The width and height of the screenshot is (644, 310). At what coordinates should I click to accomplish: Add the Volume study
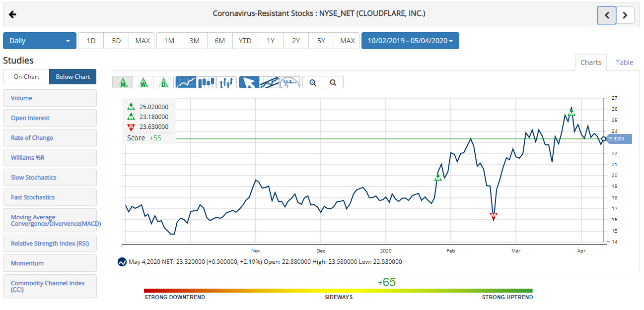click(x=50, y=98)
